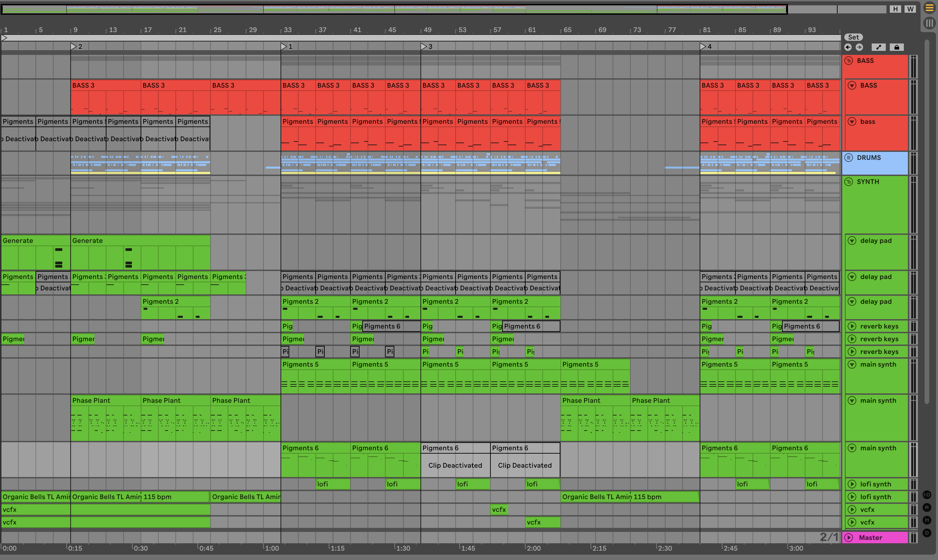Toggle Automation Mode button
The image size is (938, 560).
pyautogui.click(x=879, y=47)
